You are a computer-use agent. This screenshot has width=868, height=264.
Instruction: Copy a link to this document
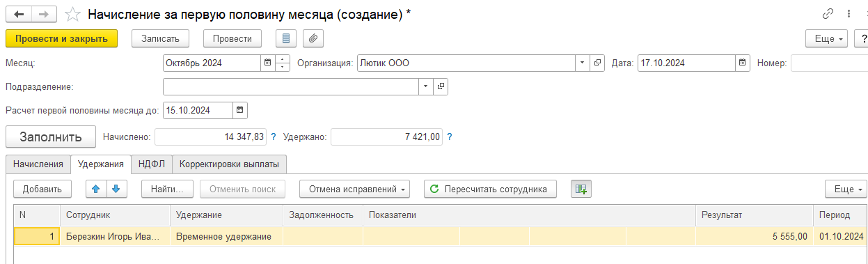(x=828, y=14)
